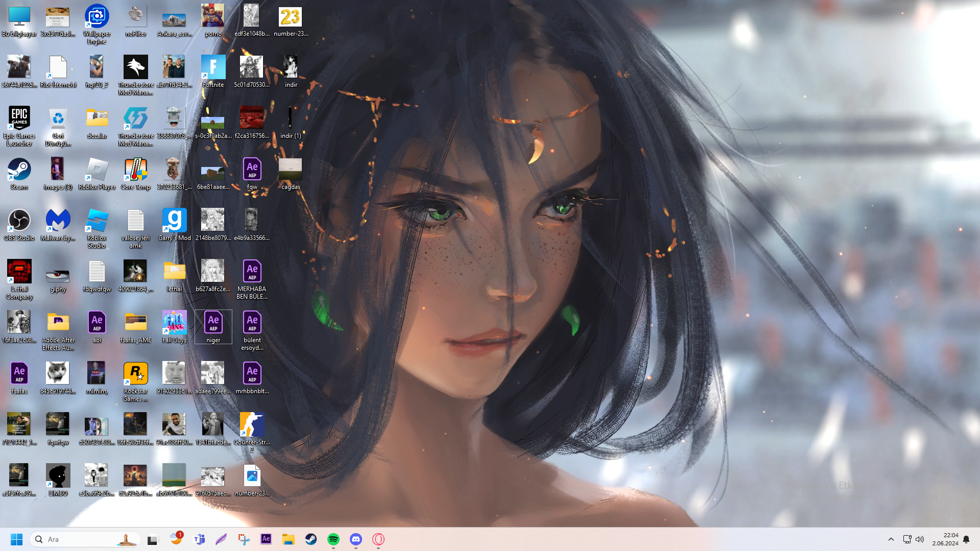Screen dimensions: 980x551
Task: Open File Explorer from the taskbar
Action: 289,539
